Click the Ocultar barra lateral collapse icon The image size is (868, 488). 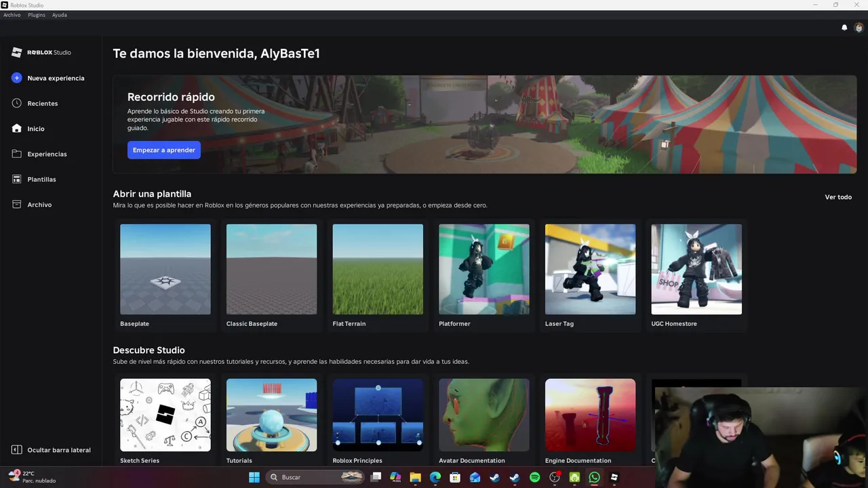click(17, 450)
